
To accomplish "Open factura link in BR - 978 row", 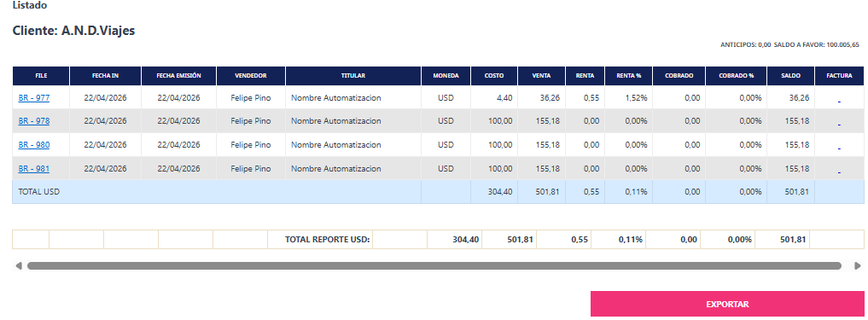I will point(839,124).
